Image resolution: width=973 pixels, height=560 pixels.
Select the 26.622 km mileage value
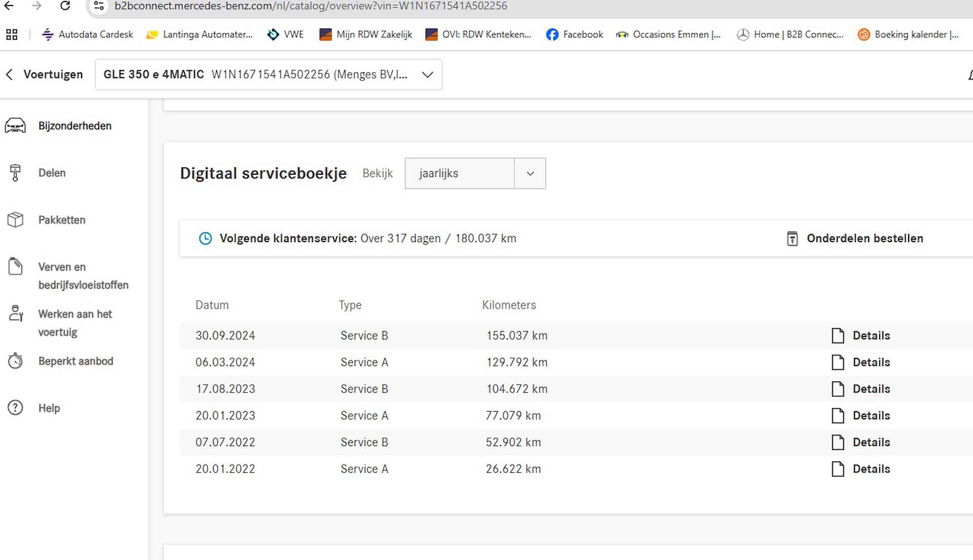tap(513, 469)
